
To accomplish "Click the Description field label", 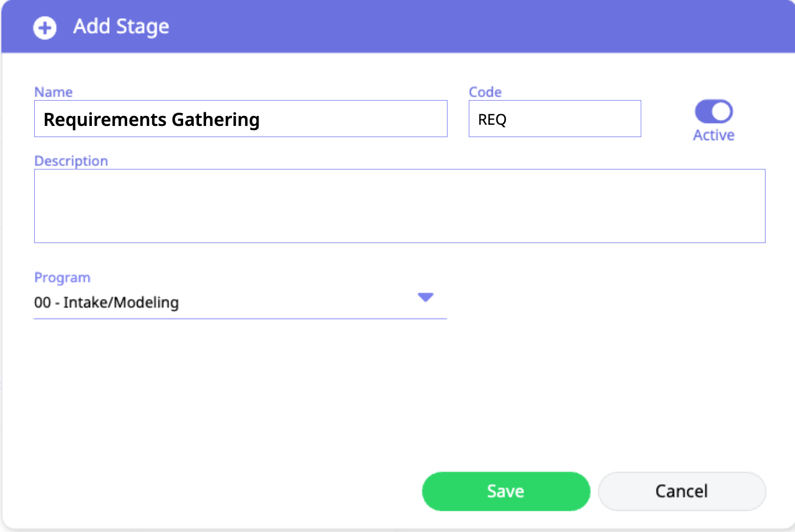I will point(71,161).
